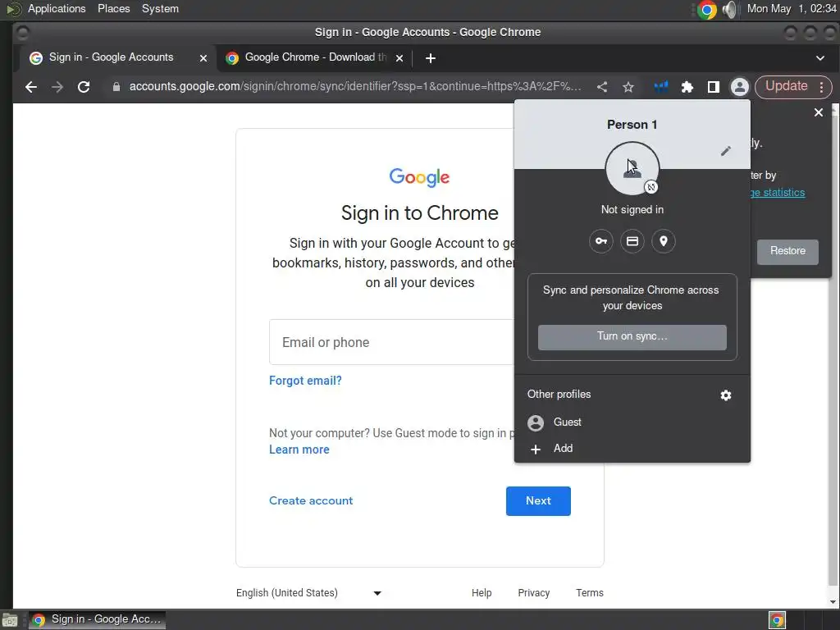Dismiss the restore notification with the X

(819, 112)
